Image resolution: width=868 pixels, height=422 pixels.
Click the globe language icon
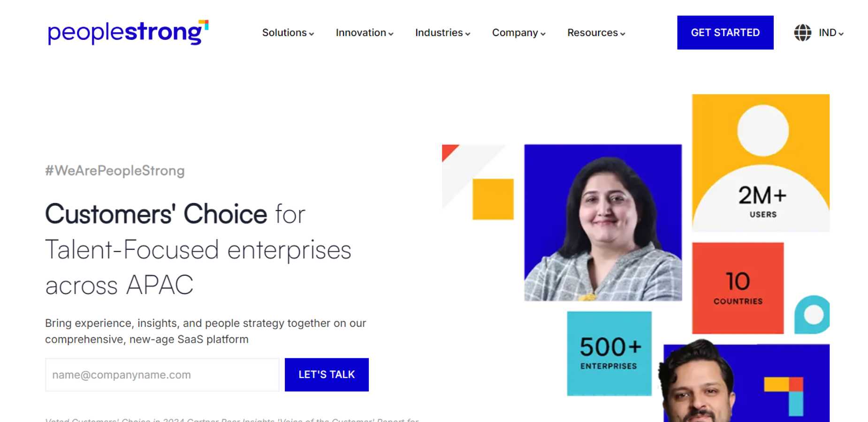click(x=802, y=32)
